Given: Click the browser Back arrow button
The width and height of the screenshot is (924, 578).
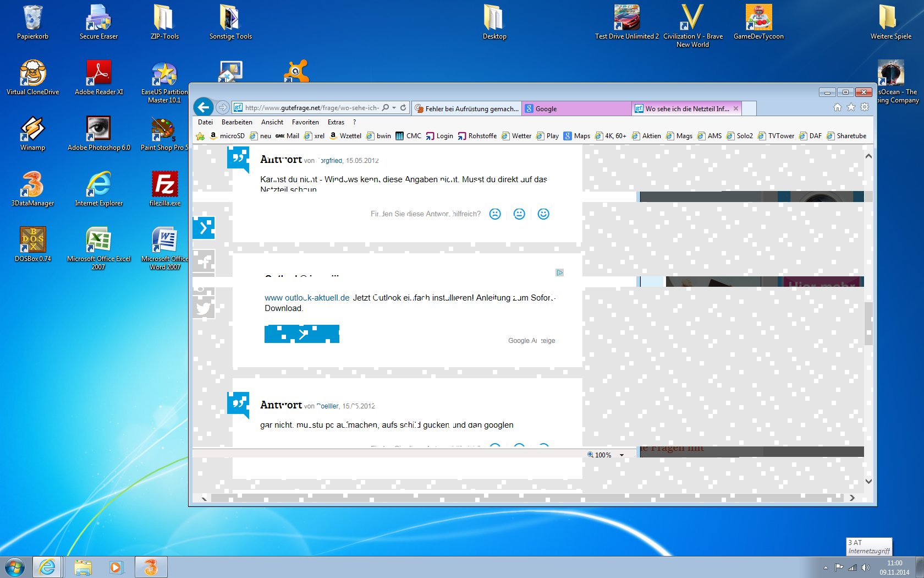Looking at the screenshot, I should (204, 107).
